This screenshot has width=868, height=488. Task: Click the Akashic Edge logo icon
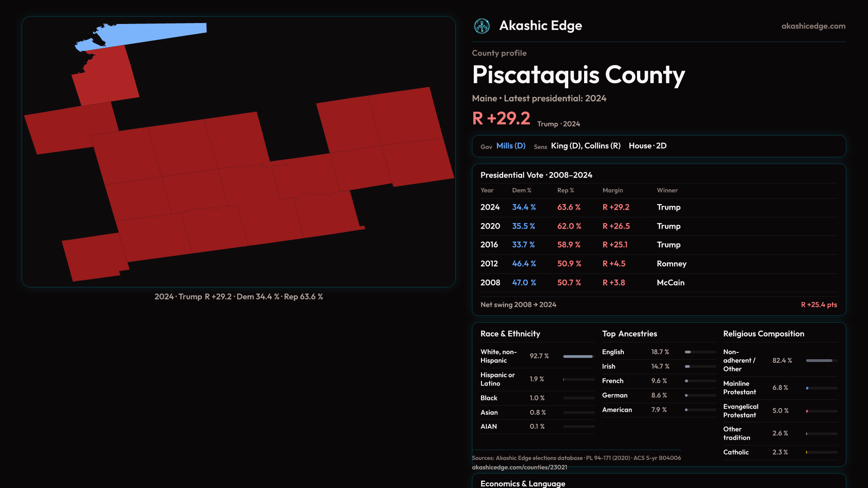click(481, 26)
